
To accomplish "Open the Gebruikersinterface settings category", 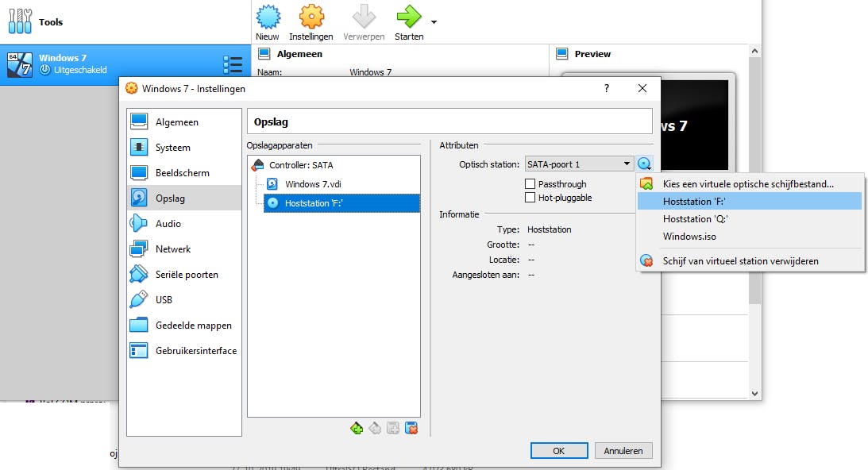I will coord(183,351).
